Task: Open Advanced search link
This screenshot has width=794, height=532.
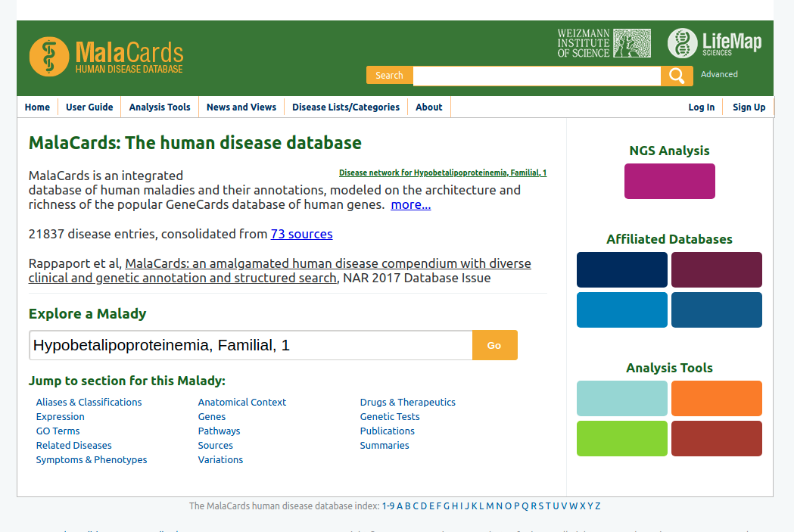Action: pos(719,74)
